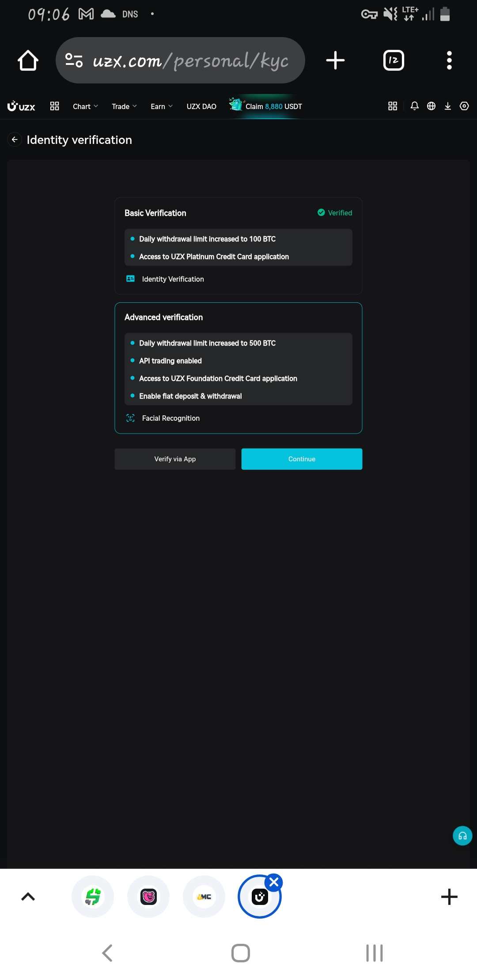Image resolution: width=477 pixels, height=980 pixels.
Task: Click the Facial Recognition icon
Action: point(130,418)
